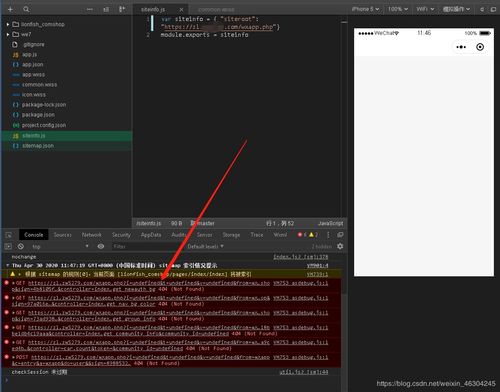Open console settings gear icon
This screenshot has width=500, height=392.
(x=340, y=246)
